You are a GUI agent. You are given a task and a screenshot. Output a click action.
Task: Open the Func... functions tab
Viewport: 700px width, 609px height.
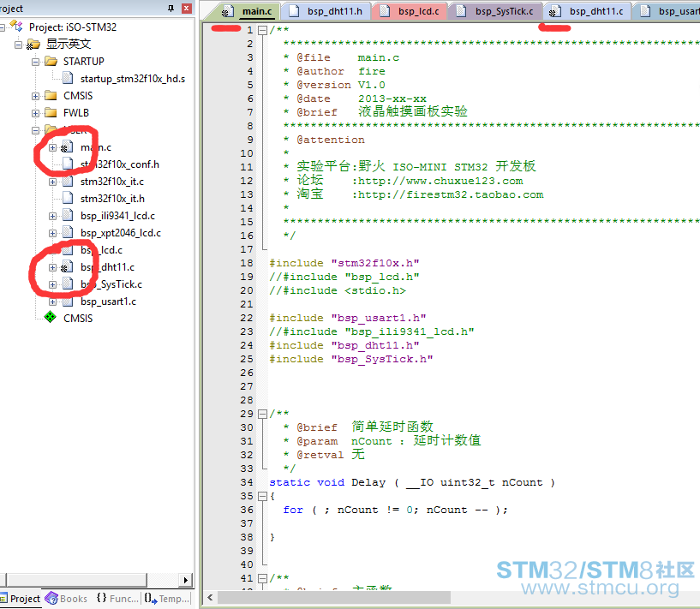pyautogui.click(x=118, y=599)
